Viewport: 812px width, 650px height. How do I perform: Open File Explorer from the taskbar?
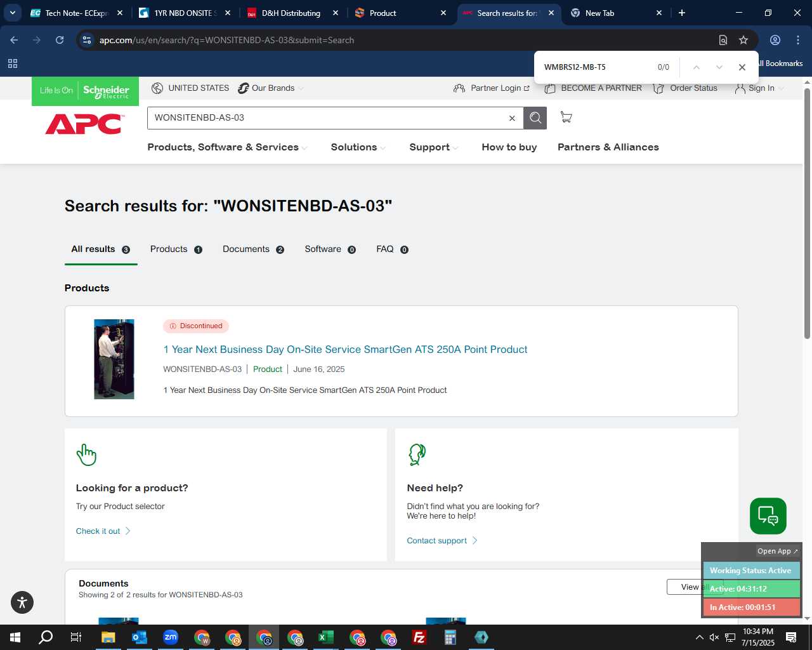[108, 637]
